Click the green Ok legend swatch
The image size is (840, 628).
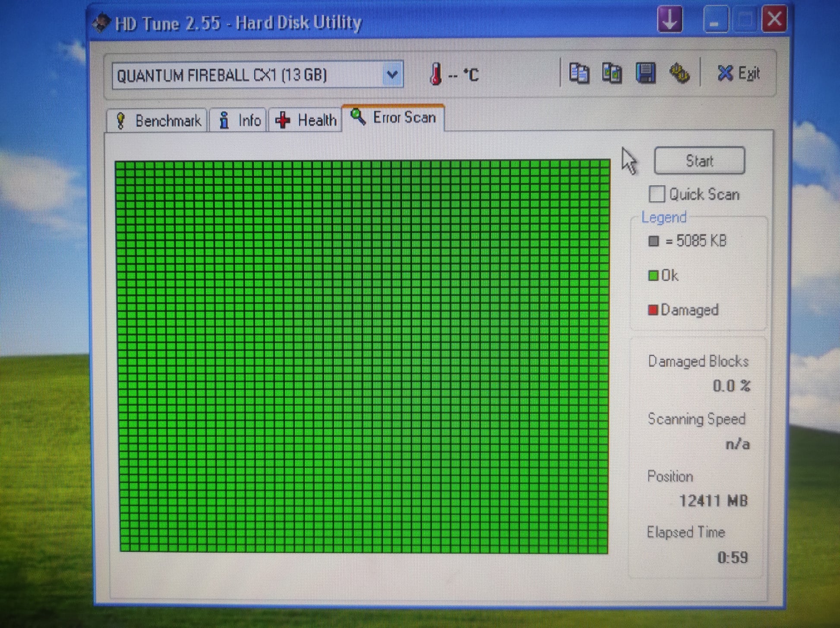(653, 275)
